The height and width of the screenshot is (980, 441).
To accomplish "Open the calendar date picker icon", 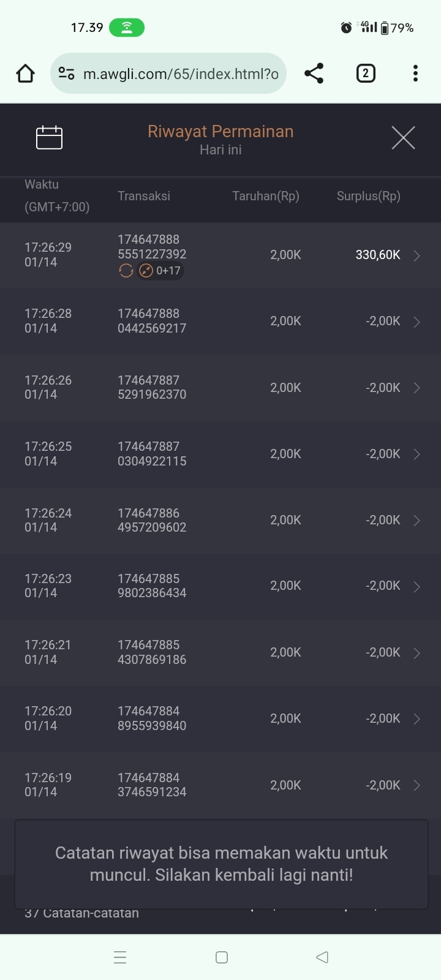I will (49, 138).
